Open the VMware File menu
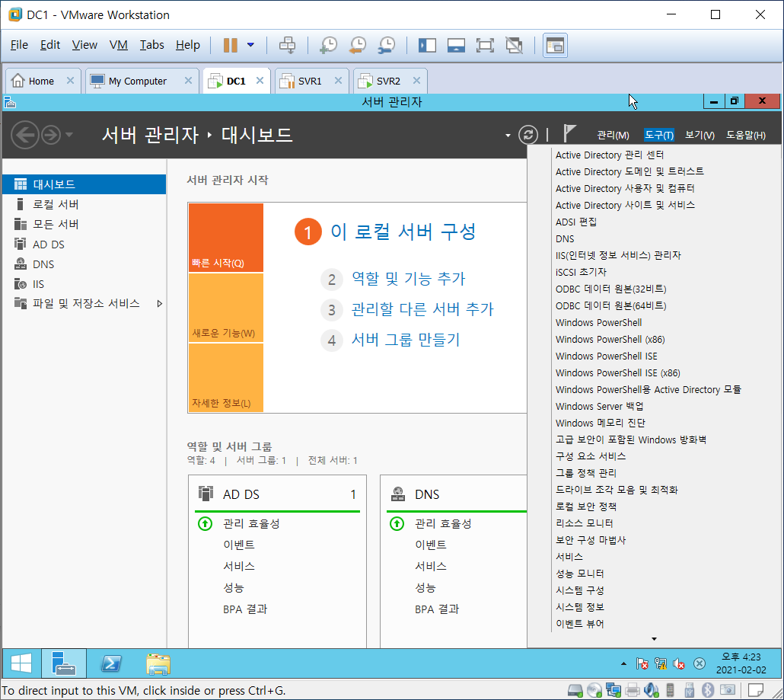Screen dimensions: 784x700 [x=19, y=45]
